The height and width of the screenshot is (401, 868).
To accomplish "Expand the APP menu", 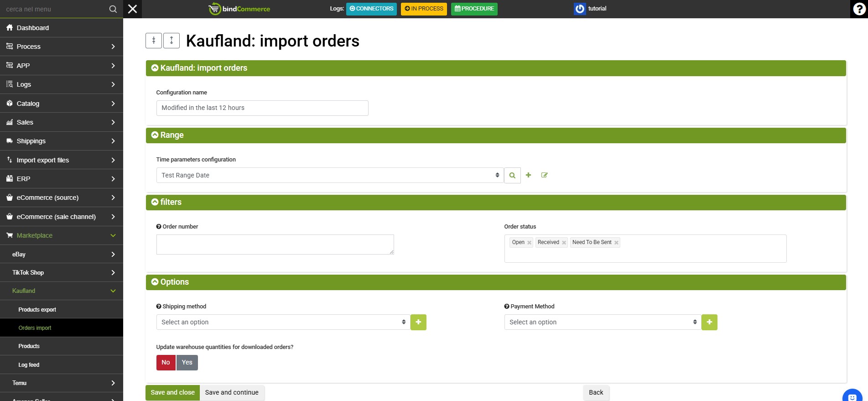I will click(x=62, y=66).
